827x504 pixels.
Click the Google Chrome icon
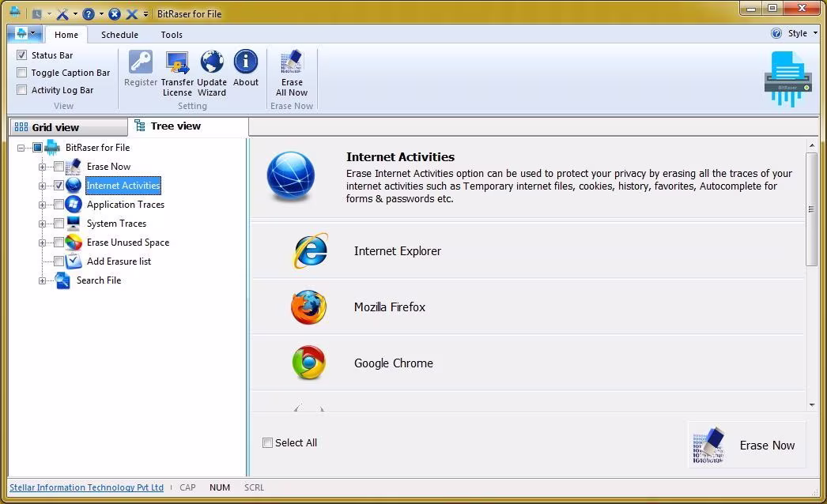pos(308,363)
